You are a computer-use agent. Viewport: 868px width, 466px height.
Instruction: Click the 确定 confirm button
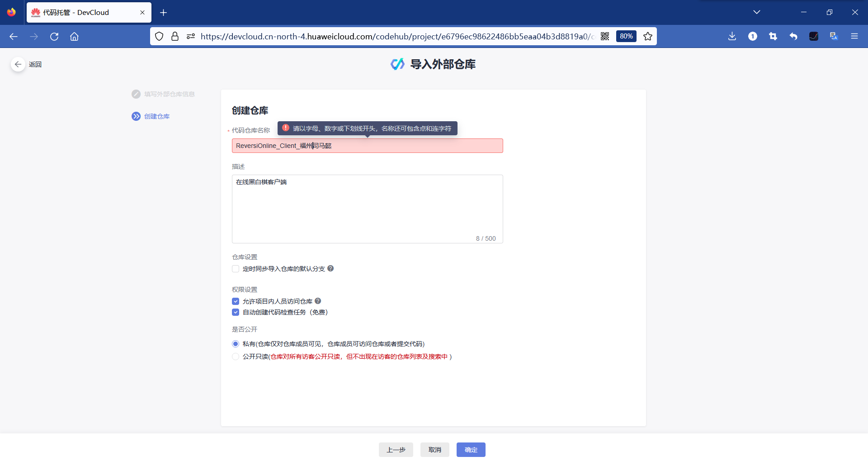pyautogui.click(x=471, y=450)
